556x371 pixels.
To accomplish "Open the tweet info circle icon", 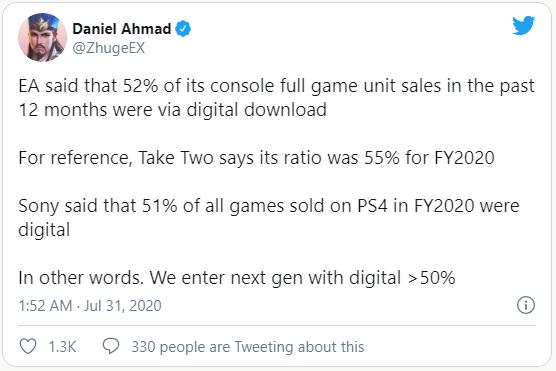I will [x=526, y=305].
